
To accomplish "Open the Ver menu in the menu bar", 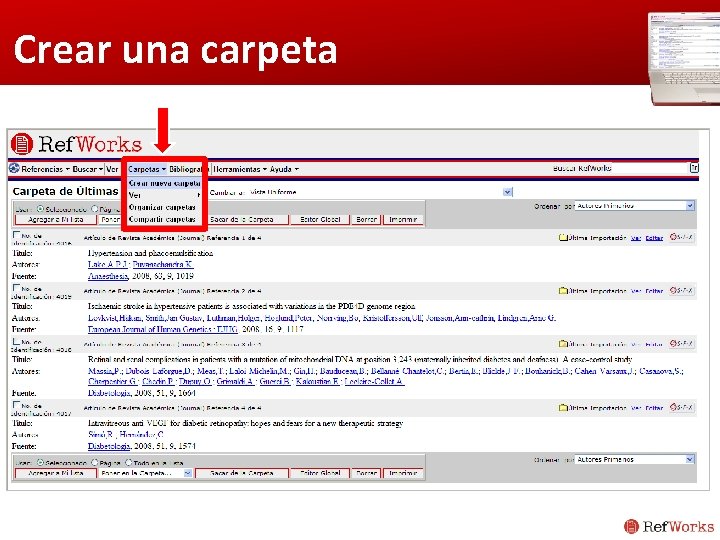I will click(x=112, y=169).
